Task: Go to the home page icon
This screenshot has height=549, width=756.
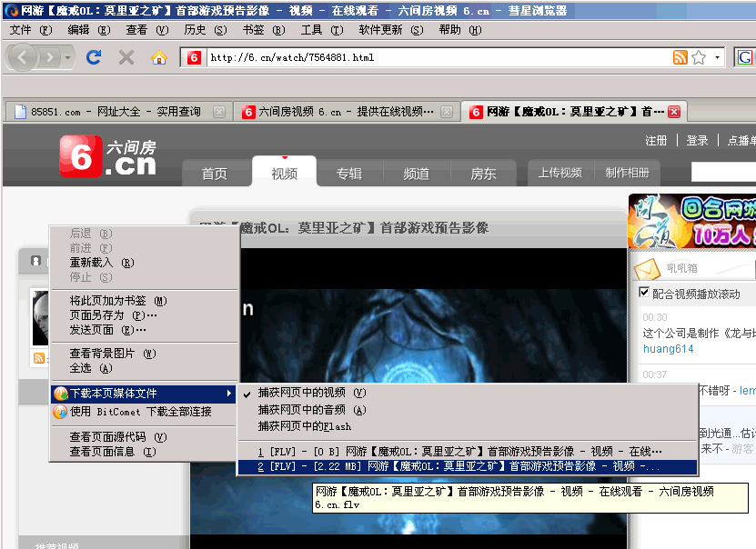Action: pyautogui.click(x=158, y=58)
